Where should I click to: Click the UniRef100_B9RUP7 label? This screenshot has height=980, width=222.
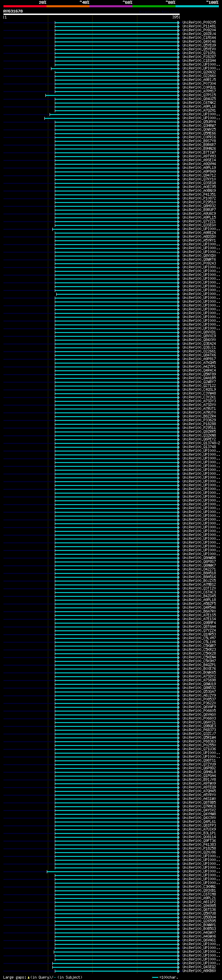click(x=199, y=210)
